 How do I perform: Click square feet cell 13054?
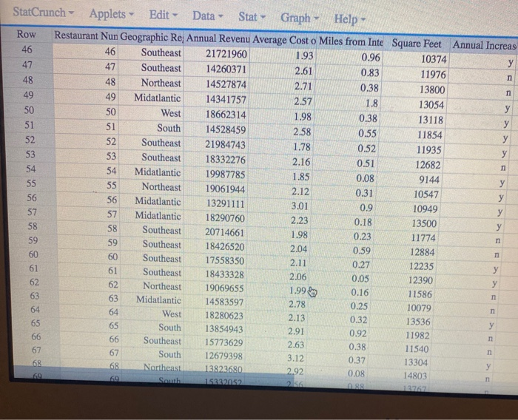tap(431, 105)
